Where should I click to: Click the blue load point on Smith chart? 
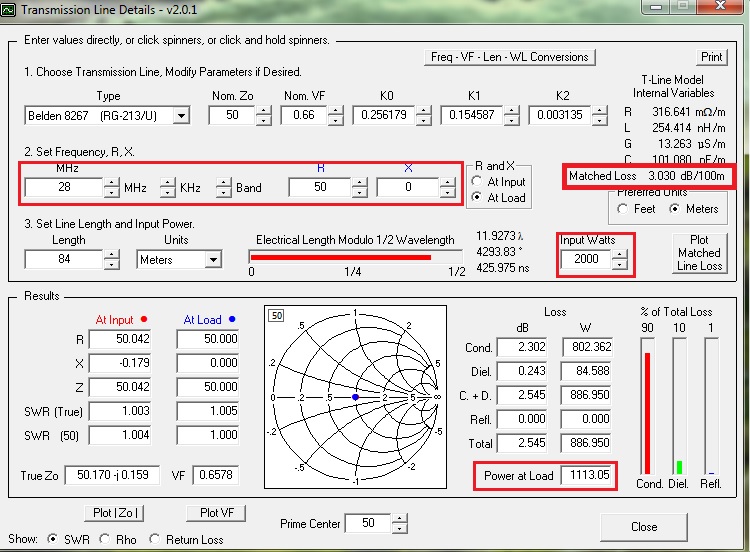pos(355,397)
